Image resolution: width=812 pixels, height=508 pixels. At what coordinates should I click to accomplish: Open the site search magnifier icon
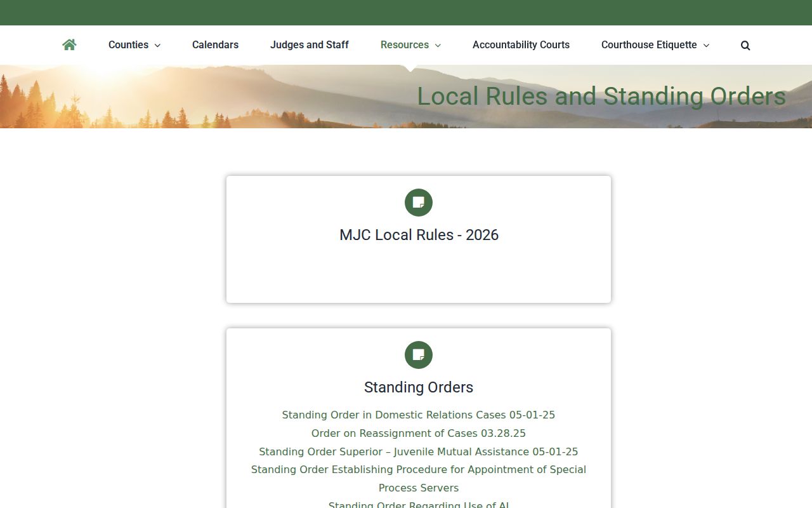745,45
